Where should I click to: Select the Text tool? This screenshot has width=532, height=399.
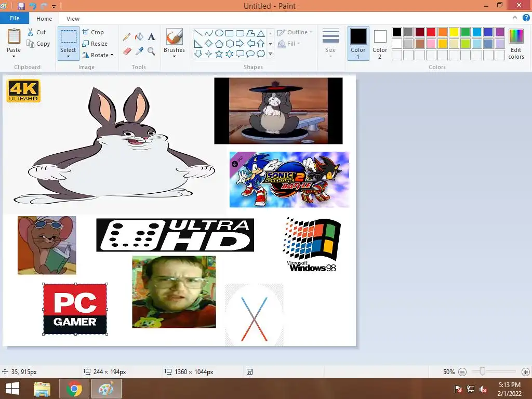click(151, 37)
